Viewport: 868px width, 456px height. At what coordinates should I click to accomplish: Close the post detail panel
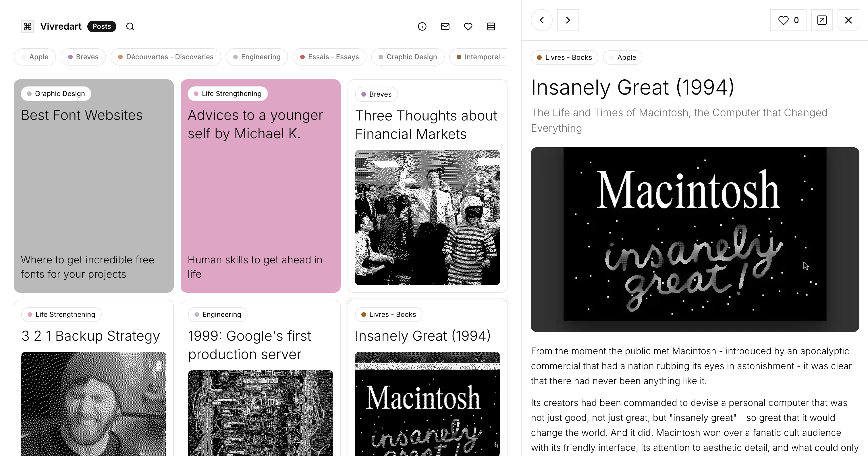848,20
